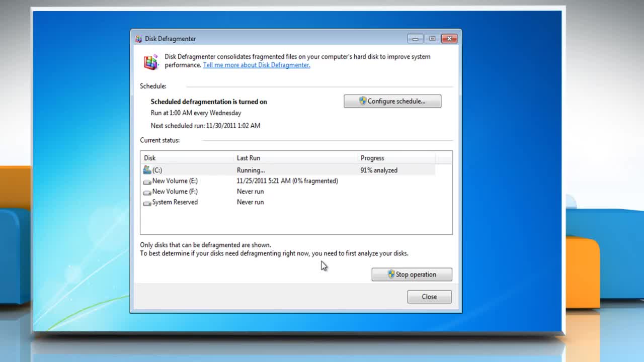Screen dimensions: 644x362
Task: Sort by the Progress column header
Action: 396,158
